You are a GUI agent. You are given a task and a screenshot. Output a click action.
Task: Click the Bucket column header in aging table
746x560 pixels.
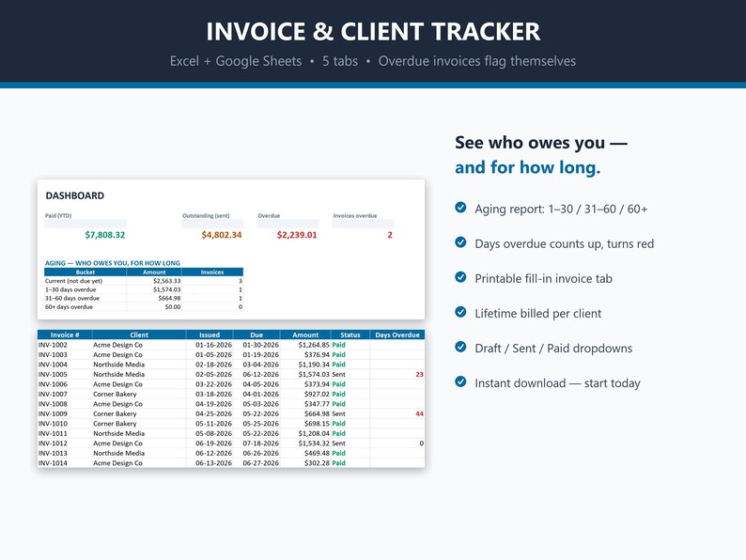85,272
